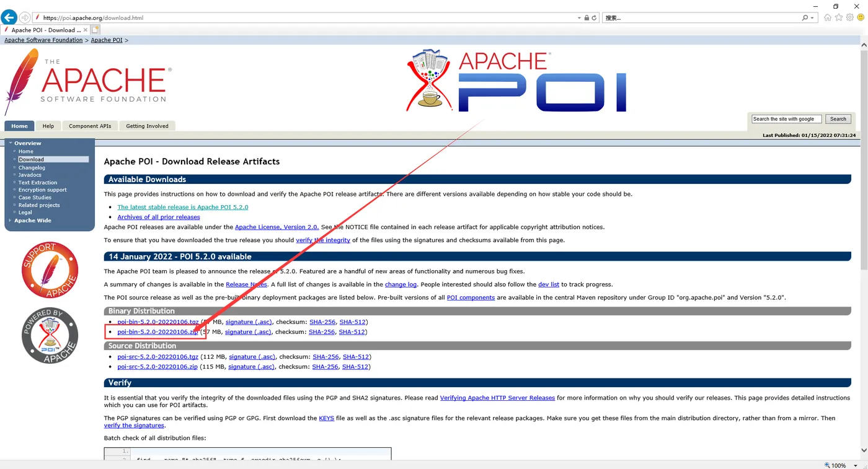The height and width of the screenshot is (469, 868).
Task: Click the Apache POI logo banner
Action: coord(516,81)
